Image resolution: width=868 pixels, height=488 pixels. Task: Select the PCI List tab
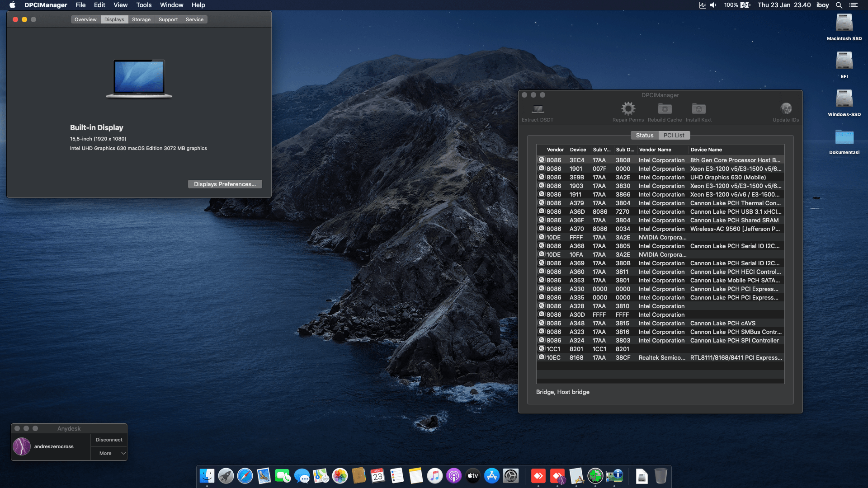tap(674, 135)
